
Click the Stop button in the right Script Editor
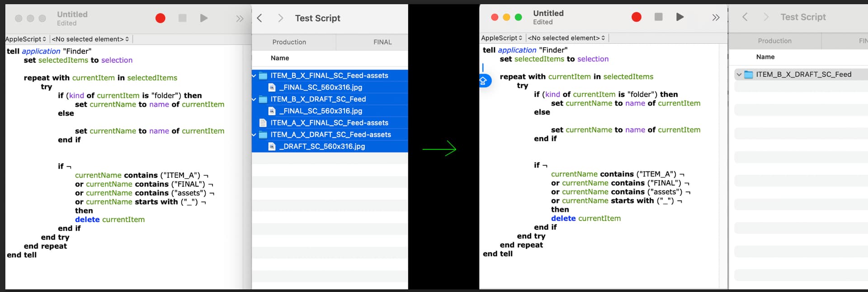(659, 17)
